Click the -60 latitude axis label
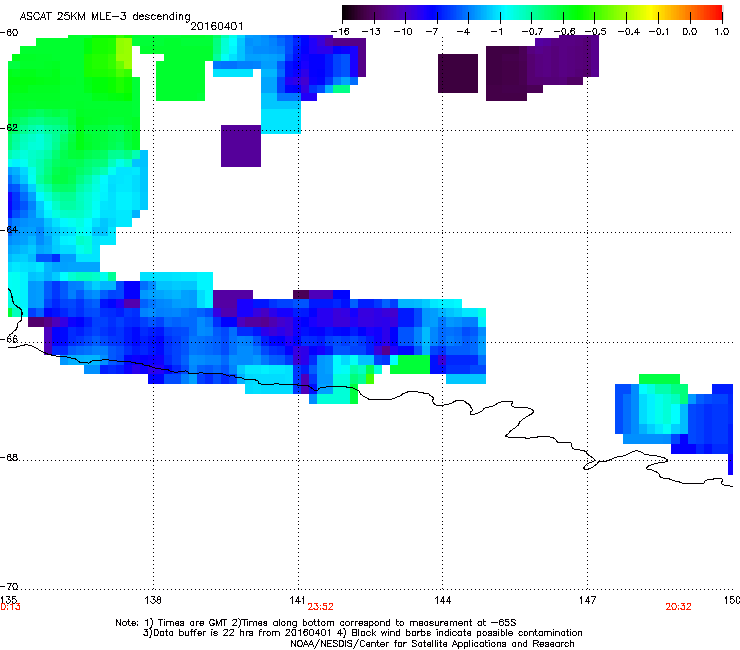This screenshot has width=740, height=650. point(9,33)
